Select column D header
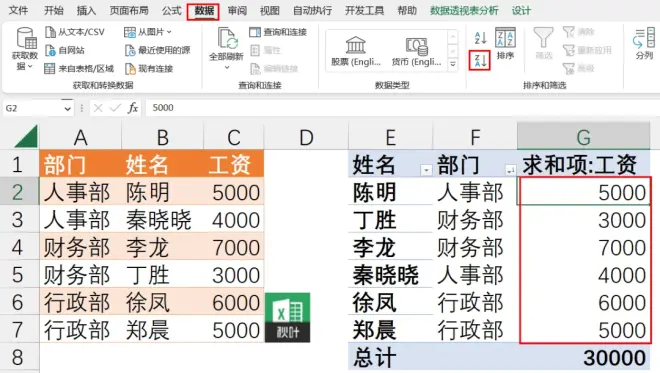The width and height of the screenshot is (660, 373). coord(306,136)
